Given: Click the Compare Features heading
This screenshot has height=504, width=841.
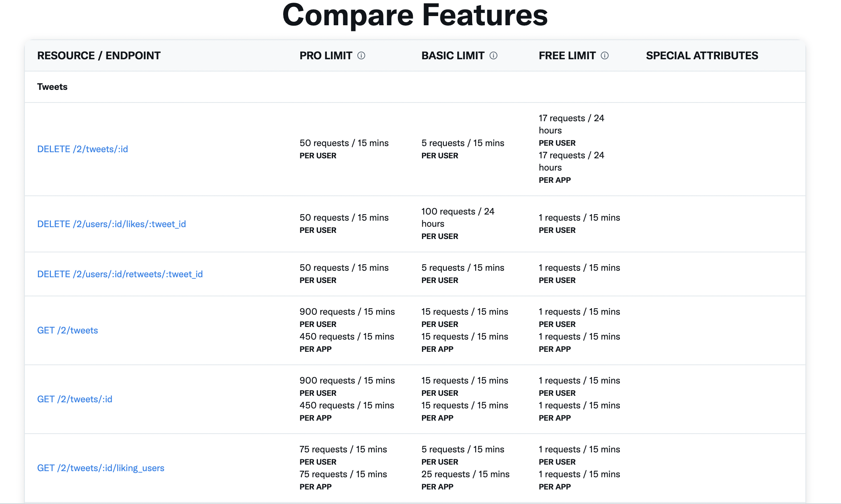Looking at the screenshot, I should click(x=415, y=15).
